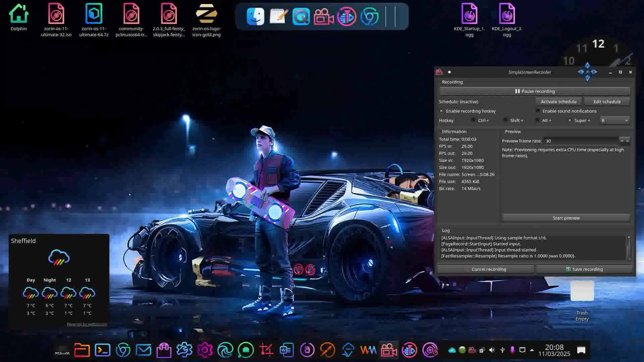Launch the terminal from the bottom taskbar
The width and height of the screenshot is (644, 362).
103,350
